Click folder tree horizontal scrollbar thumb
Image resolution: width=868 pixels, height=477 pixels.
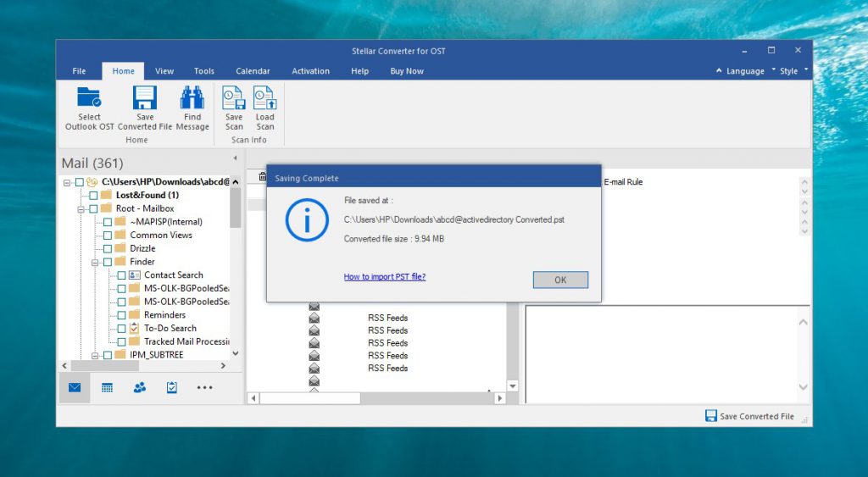(x=104, y=366)
